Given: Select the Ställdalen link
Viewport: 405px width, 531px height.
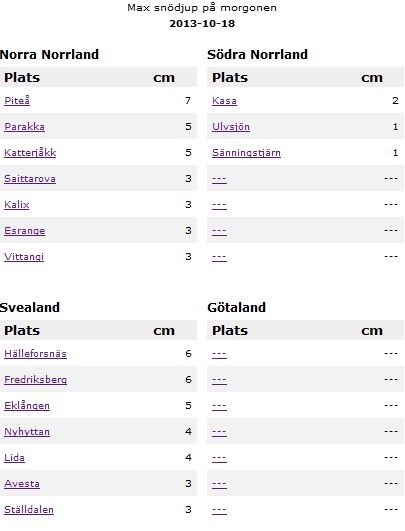Looking at the screenshot, I should (29, 510).
